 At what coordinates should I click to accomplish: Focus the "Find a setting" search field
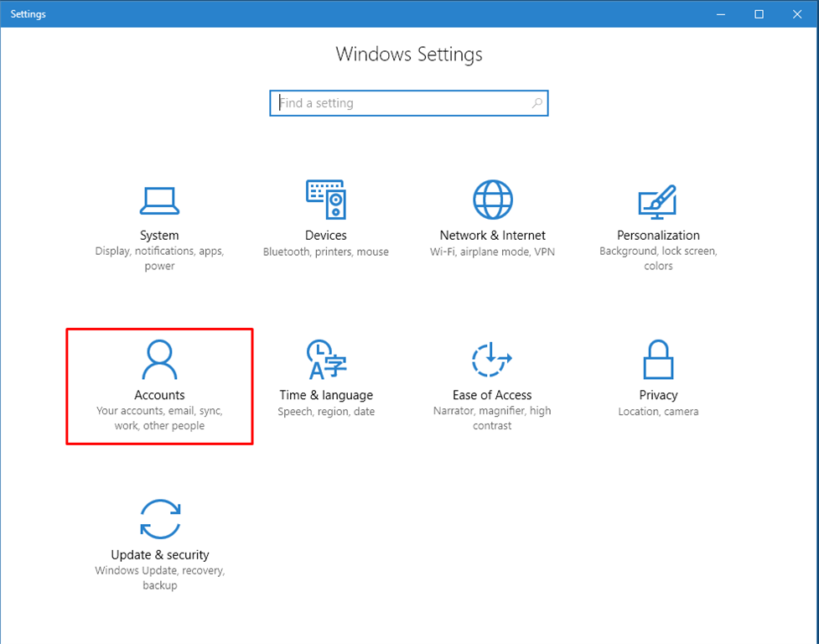point(402,103)
